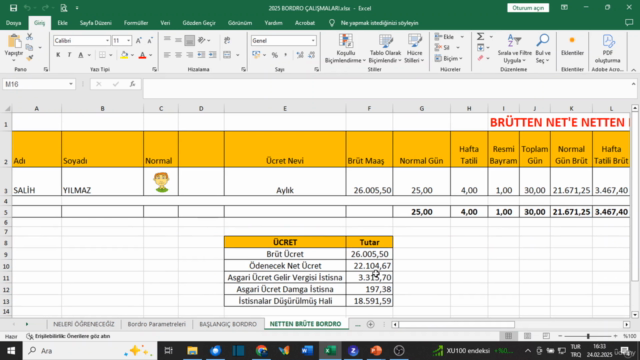Center text horizontally
640x360 pixels.
coord(178,55)
